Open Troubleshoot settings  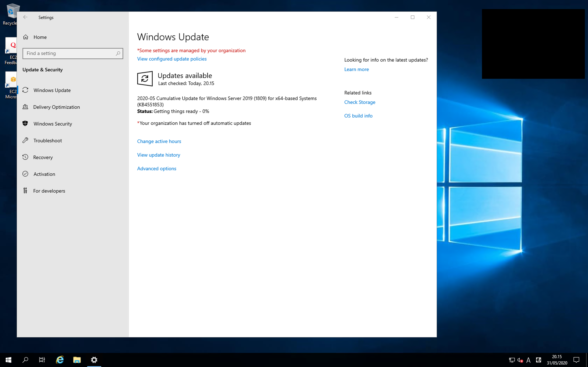point(47,140)
